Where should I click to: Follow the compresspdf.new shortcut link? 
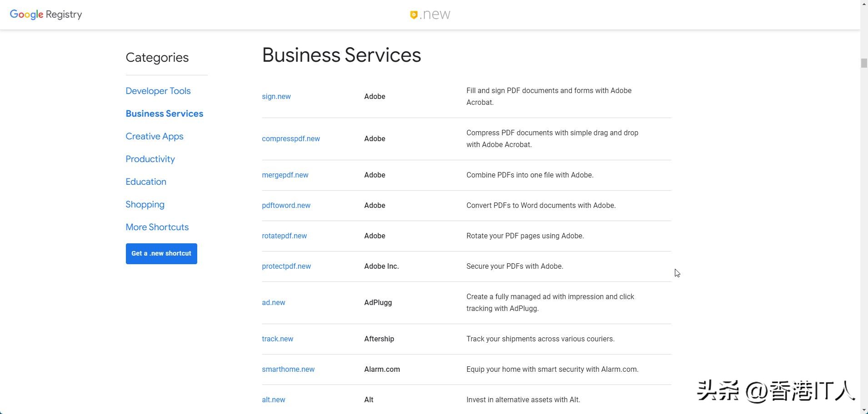tap(291, 139)
